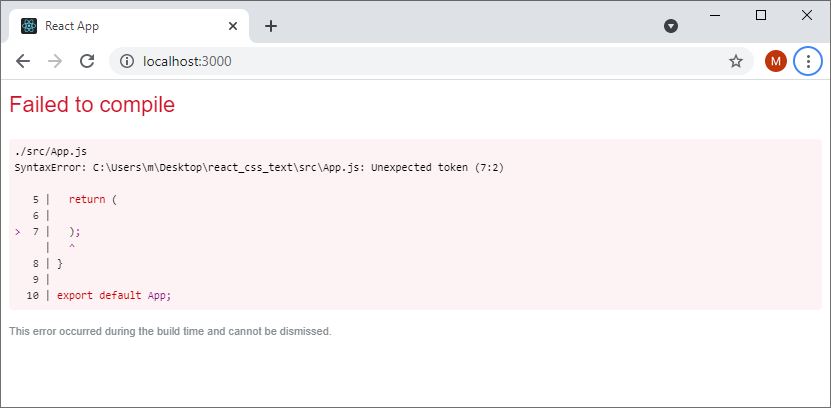This screenshot has height=408, width=831.
Task: Open a new tab with plus button
Action: click(x=271, y=26)
